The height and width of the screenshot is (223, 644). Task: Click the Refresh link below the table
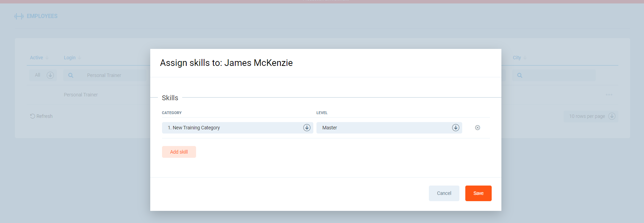coord(41,116)
